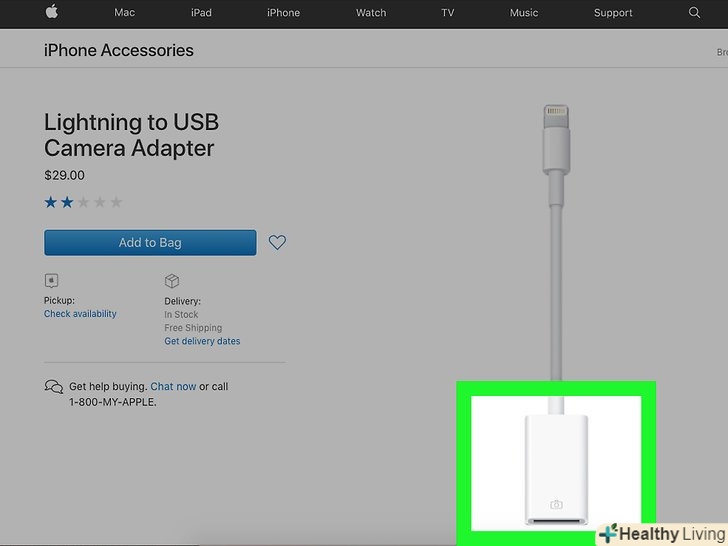Click the highlighted USB adapter image
Image resolution: width=728 pixels, height=546 pixels.
coord(556,463)
